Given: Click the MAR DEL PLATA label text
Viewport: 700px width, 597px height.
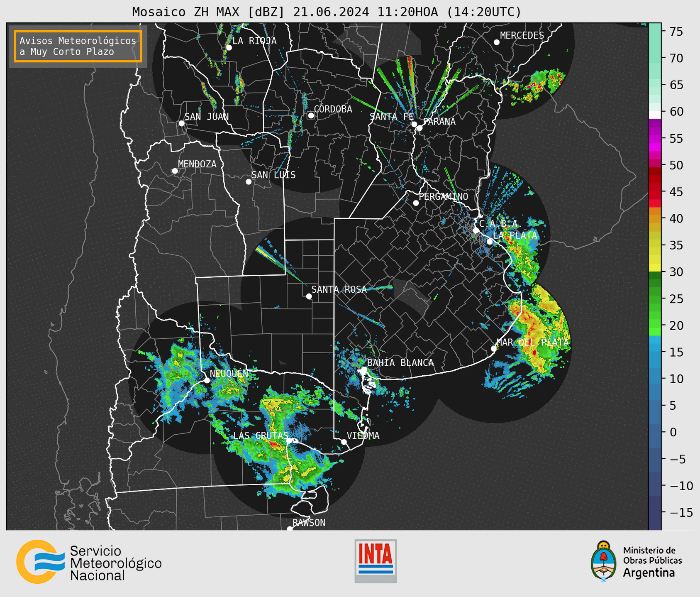Looking at the screenshot, I should coord(532,343).
